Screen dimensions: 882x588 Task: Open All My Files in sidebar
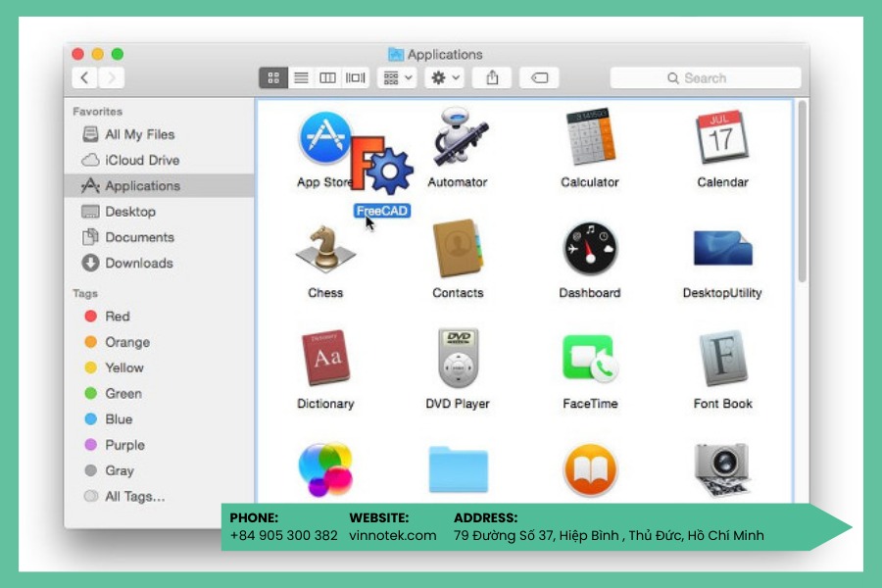pyautogui.click(x=159, y=134)
